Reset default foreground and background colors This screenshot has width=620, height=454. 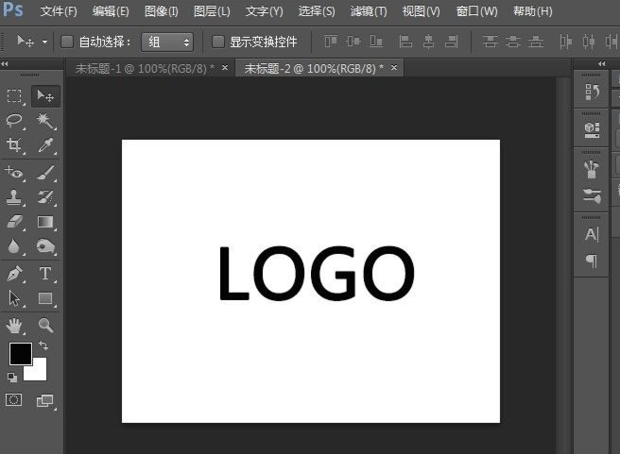[x=12, y=377]
